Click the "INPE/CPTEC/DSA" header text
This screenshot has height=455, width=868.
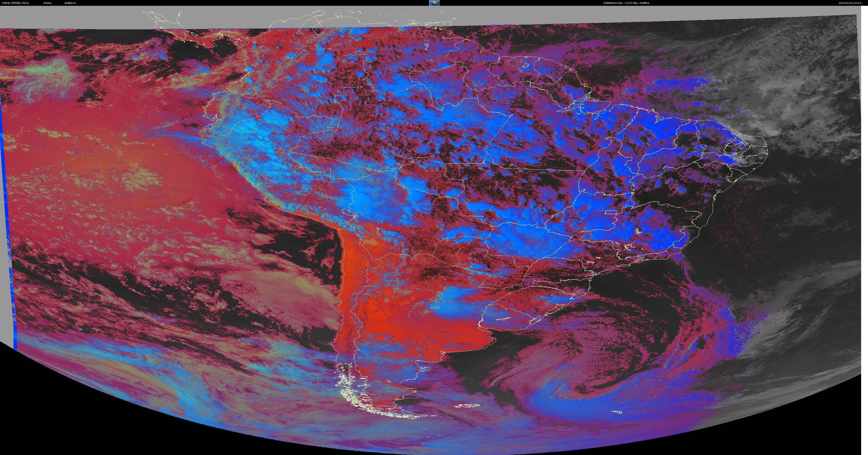(x=15, y=3)
